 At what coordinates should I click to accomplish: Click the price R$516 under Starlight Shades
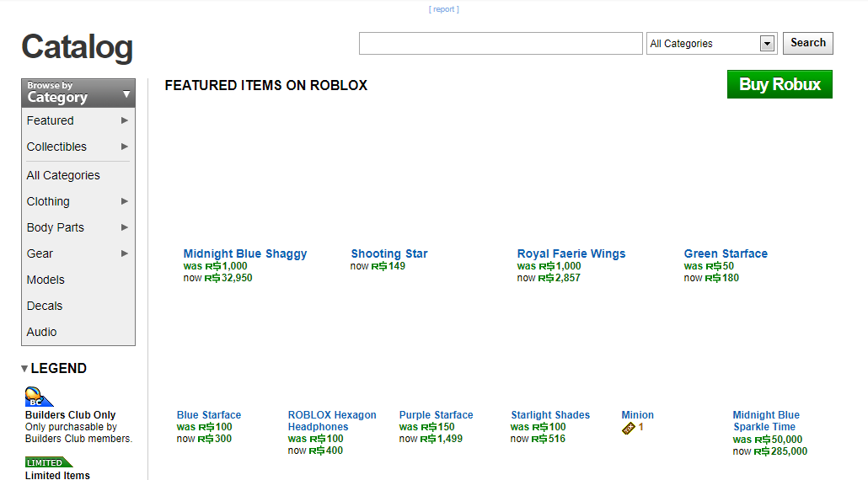pyautogui.click(x=549, y=439)
